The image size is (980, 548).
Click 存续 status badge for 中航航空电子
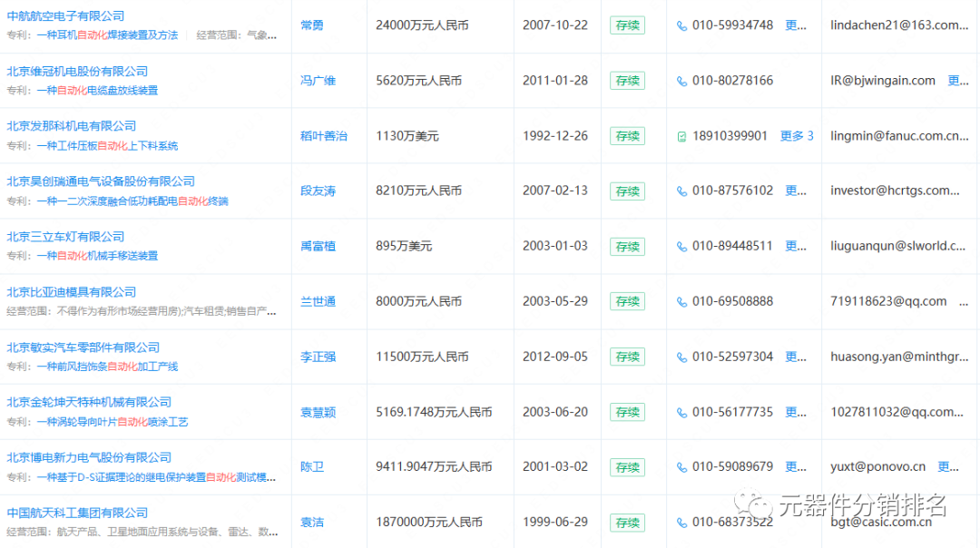point(628,25)
